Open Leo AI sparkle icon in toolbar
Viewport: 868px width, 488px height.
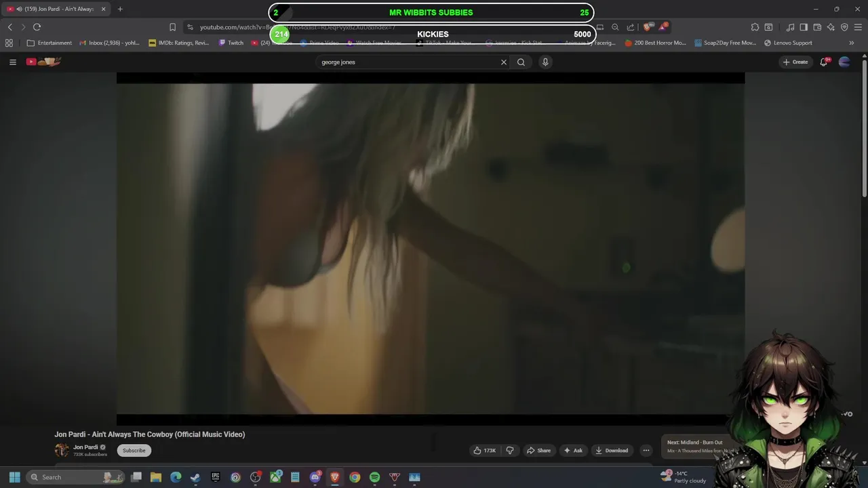coord(831,27)
